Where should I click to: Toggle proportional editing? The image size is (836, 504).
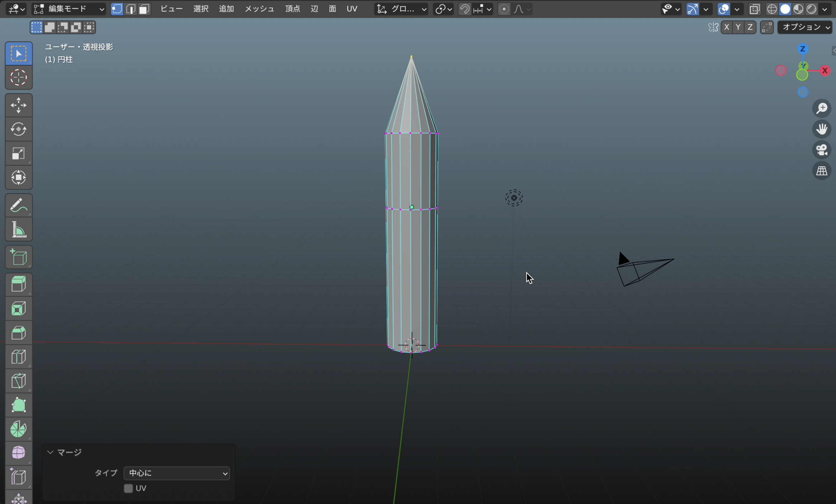pos(504,9)
